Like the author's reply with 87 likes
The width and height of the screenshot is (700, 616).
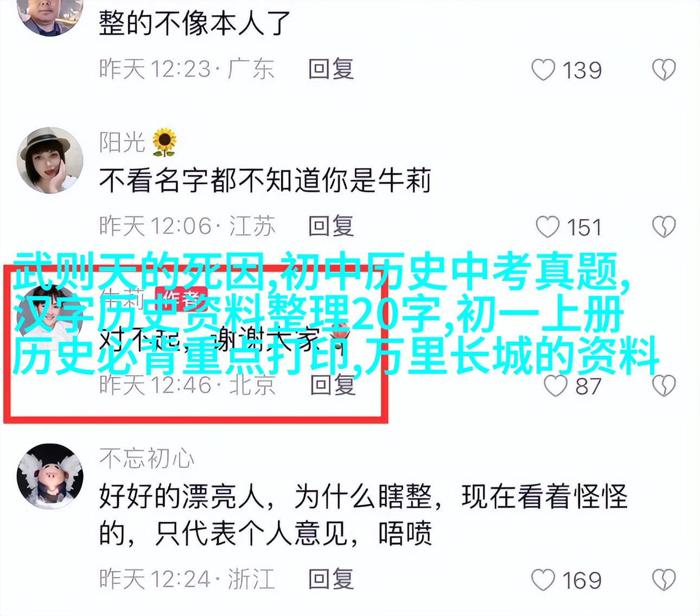555,386
